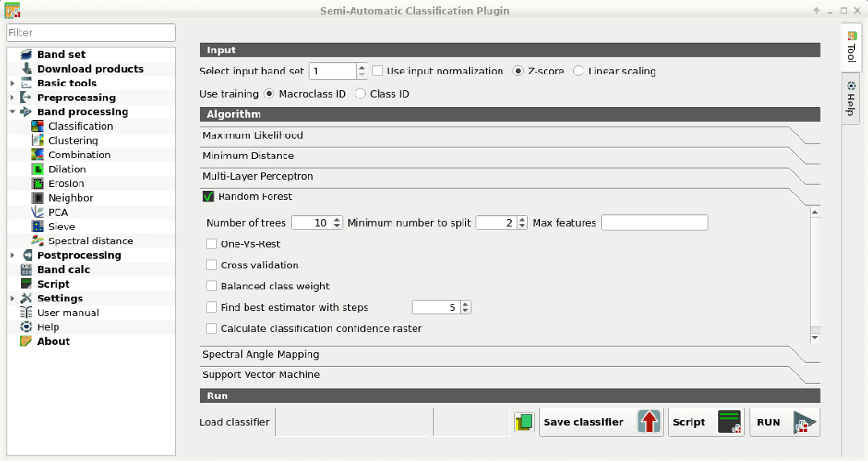Click the Band set icon in sidebar
The image size is (868, 461).
point(26,54)
